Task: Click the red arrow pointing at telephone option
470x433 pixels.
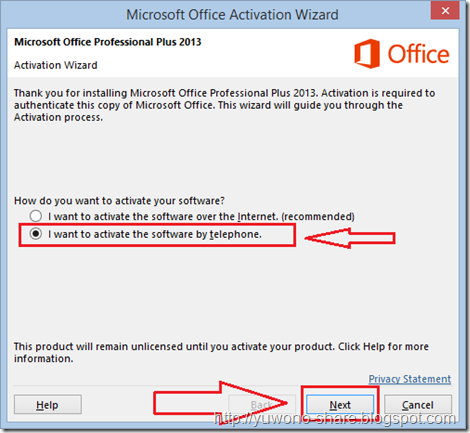Action: (350, 238)
